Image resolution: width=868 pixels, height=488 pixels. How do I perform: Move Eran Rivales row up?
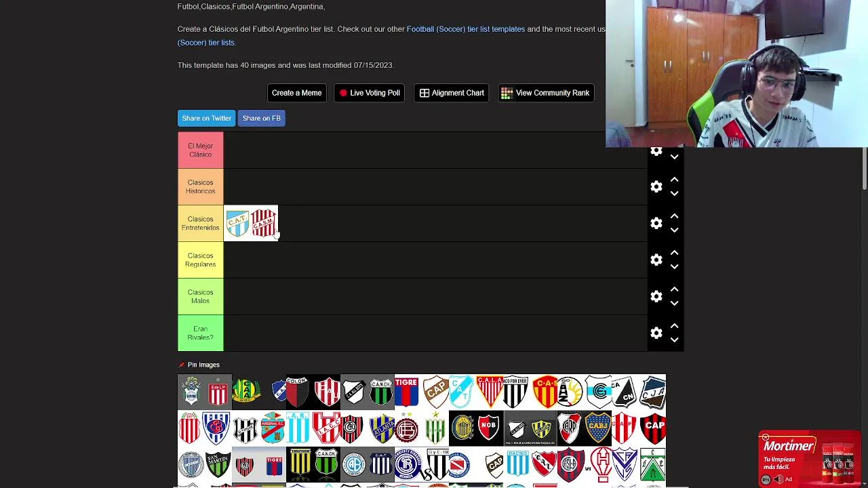tap(674, 326)
